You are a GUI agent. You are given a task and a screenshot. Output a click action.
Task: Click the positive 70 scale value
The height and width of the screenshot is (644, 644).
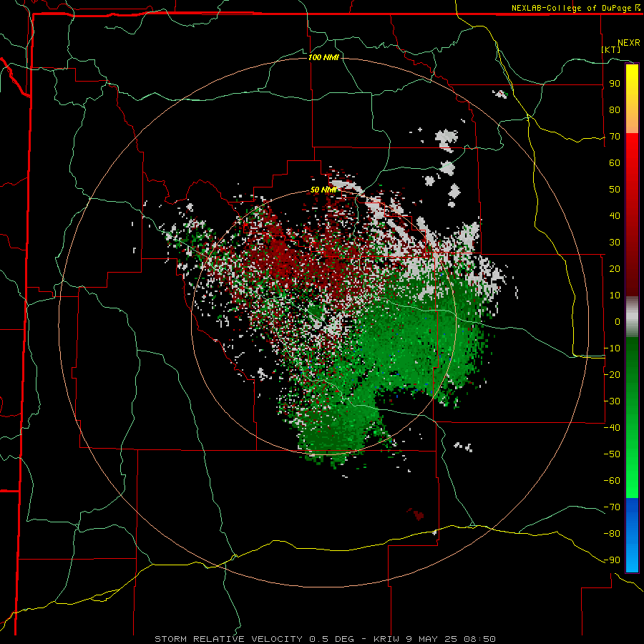(615, 137)
